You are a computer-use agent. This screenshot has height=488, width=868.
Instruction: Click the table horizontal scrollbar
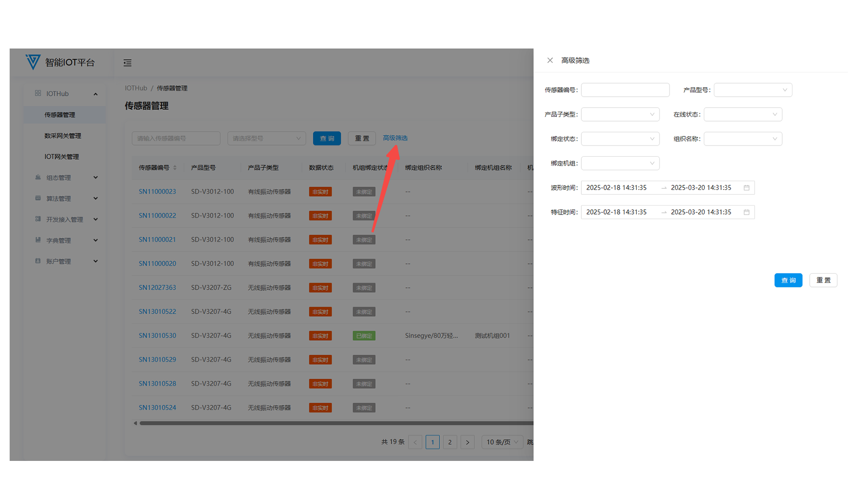click(336, 423)
